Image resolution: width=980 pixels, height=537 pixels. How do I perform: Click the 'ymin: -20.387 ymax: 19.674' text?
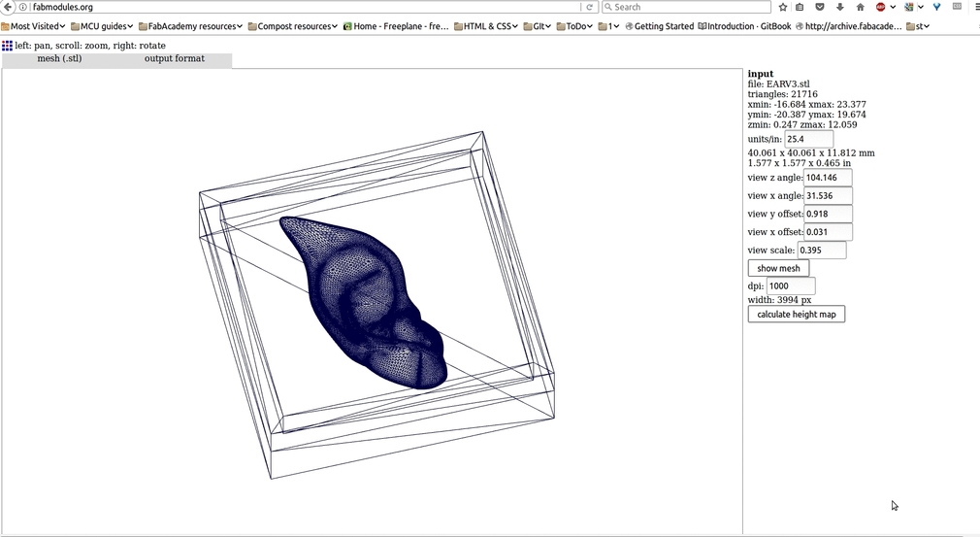pos(807,115)
